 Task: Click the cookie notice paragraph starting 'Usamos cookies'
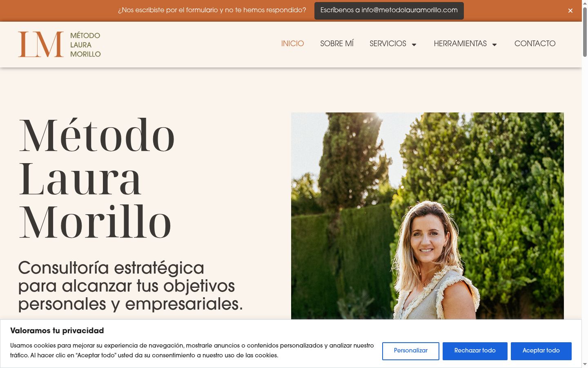tap(192, 350)
